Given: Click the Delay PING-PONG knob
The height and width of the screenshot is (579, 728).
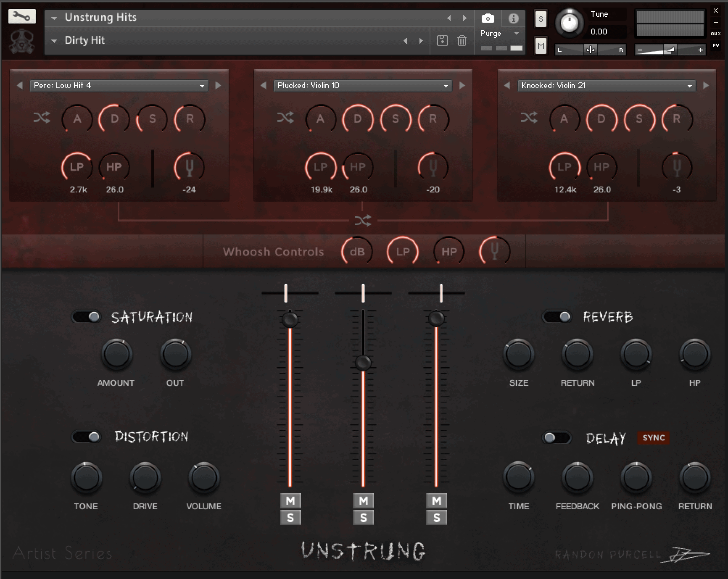Looking at the screenshot, I should click(636, 478).
